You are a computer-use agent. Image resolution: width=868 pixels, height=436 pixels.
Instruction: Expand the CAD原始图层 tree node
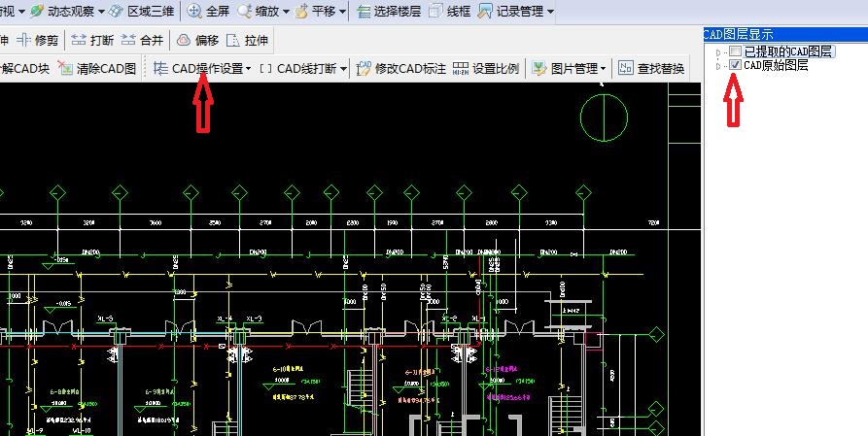(718, 66)
